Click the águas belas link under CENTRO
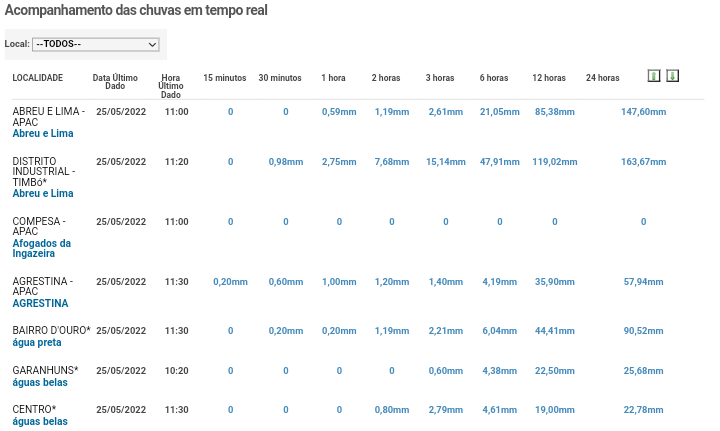 (x=40, y=422)
